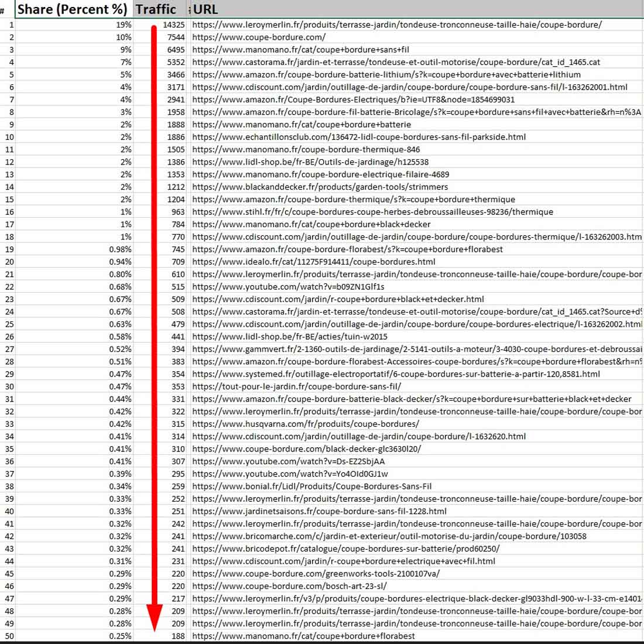The image size is (644, 644).
Task: Select the URL column header
Action: (206, 9)
